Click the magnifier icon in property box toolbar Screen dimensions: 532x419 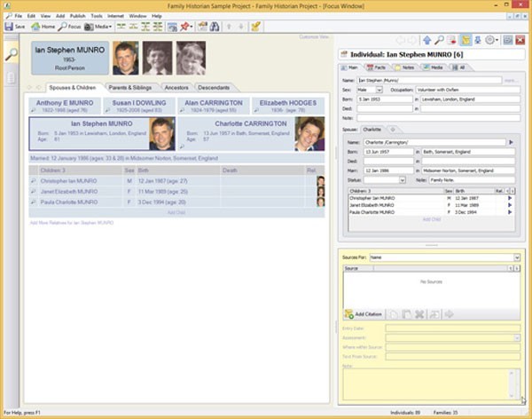(440, 41)
